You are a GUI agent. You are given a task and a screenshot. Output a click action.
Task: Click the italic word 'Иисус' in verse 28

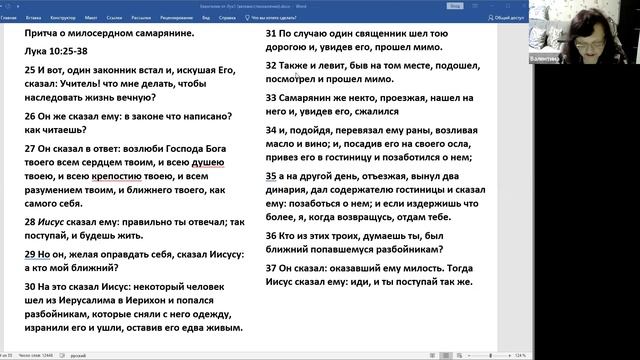(51, 222)
